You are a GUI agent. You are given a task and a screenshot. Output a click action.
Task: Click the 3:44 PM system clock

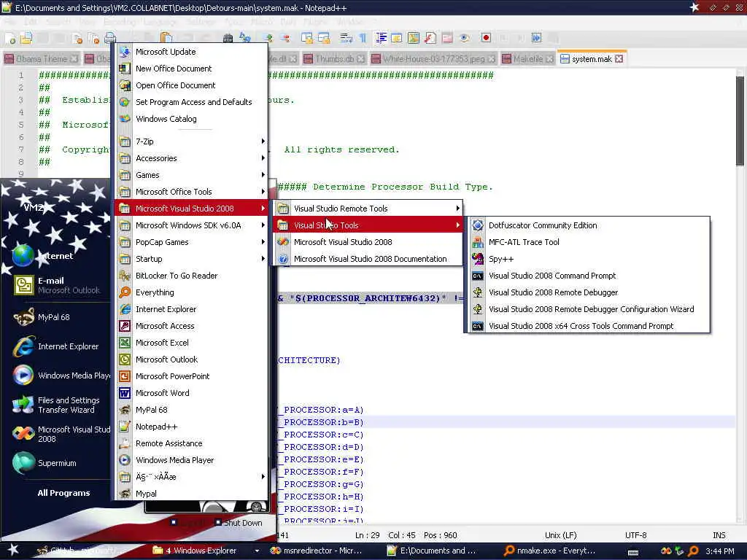[720, 551]
